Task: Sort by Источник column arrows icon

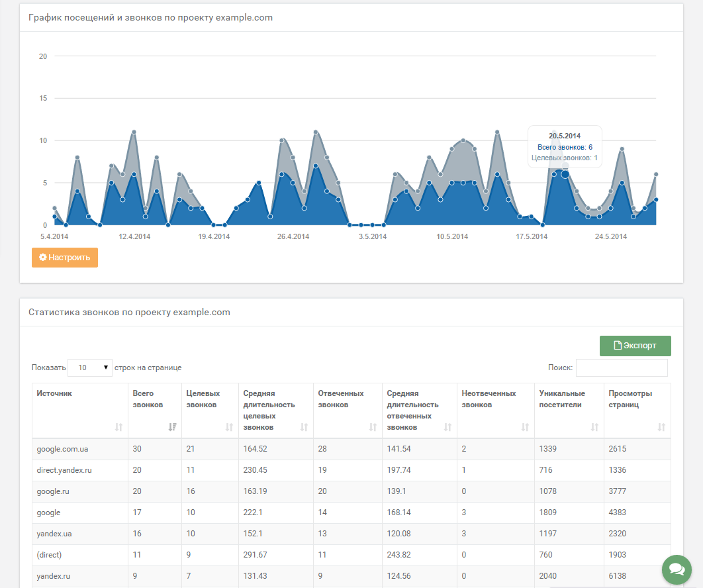Action: point(119,427)
